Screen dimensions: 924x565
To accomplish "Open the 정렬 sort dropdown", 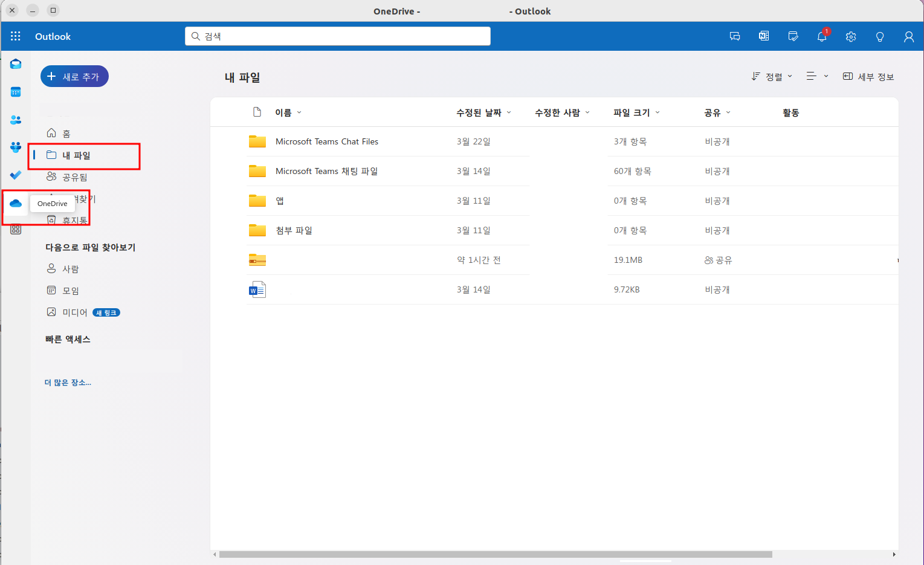I will coord(772,76).
